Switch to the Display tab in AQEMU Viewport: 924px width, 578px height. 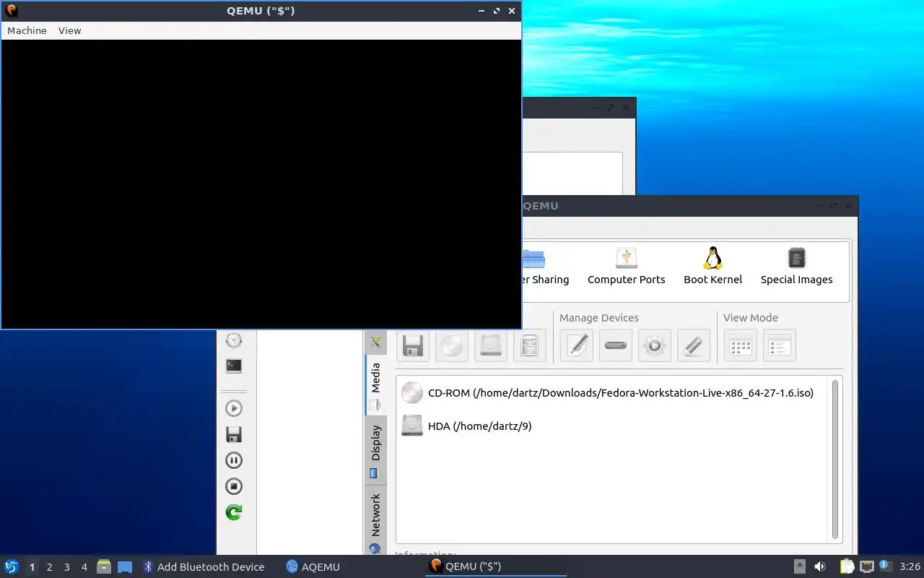(x=375, y=451)
